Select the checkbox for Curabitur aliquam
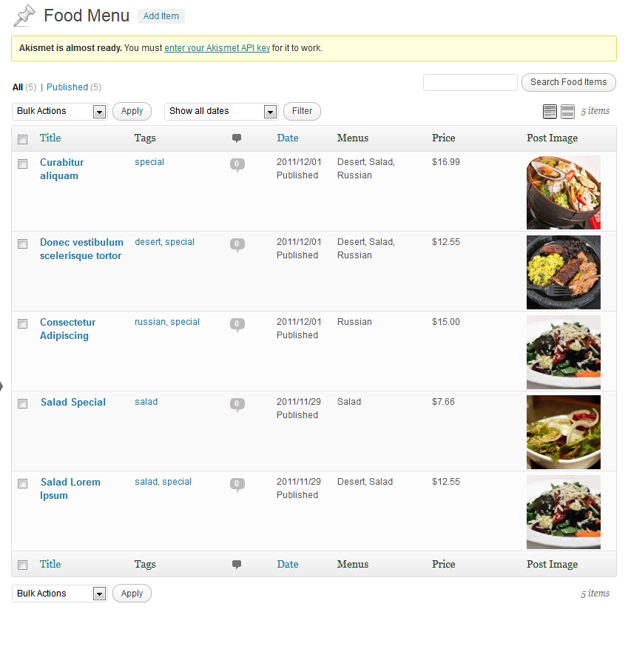 [x=22, y=164]
